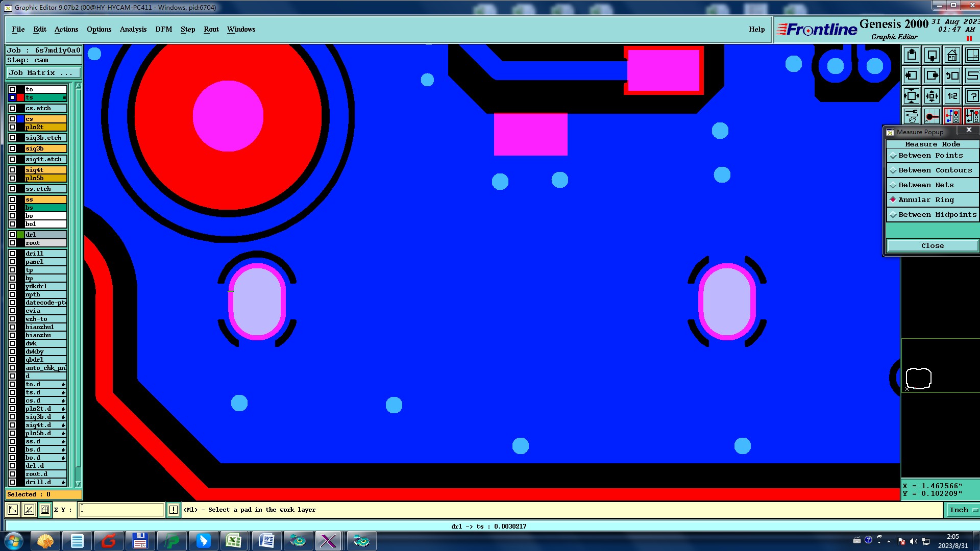The height and width of the screenshot is (551, 980).
Task: Click the wrench and palette settings icon
Action: [912, 116]
